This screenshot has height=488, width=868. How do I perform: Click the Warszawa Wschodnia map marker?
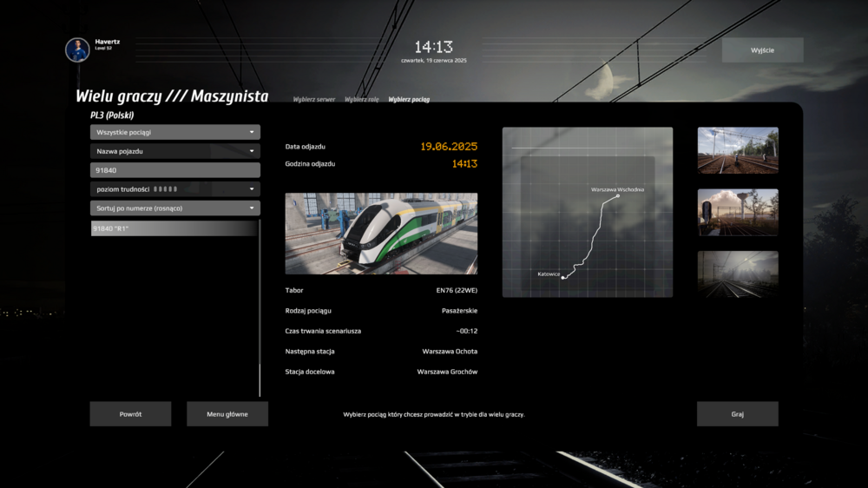618,196
